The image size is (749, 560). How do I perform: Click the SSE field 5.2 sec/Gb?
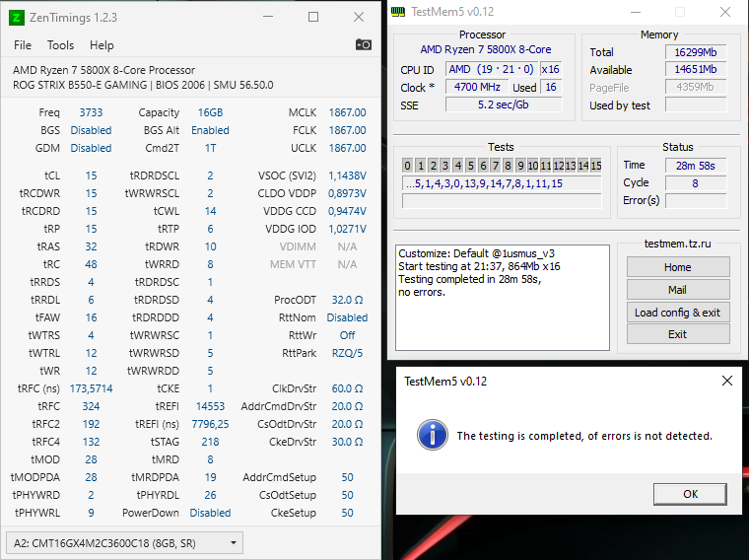point(504,105)
